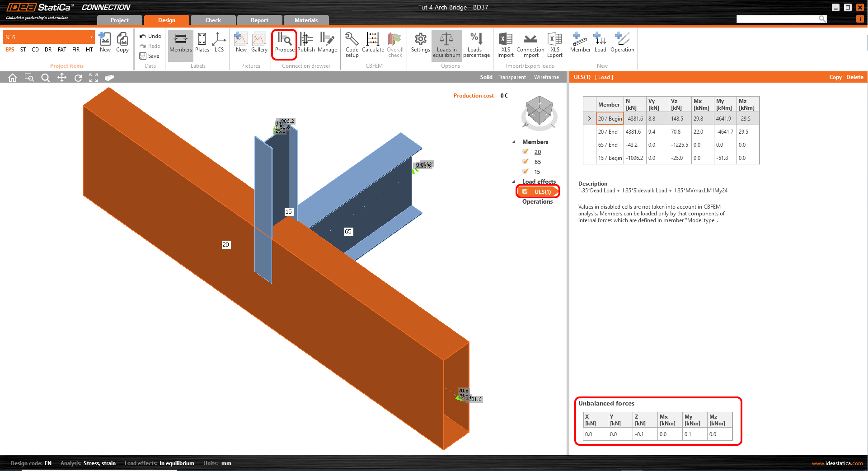This screenshot has height=471, width=868.
Task: Collapse the Members tree section
Action: tap(514, 142)
